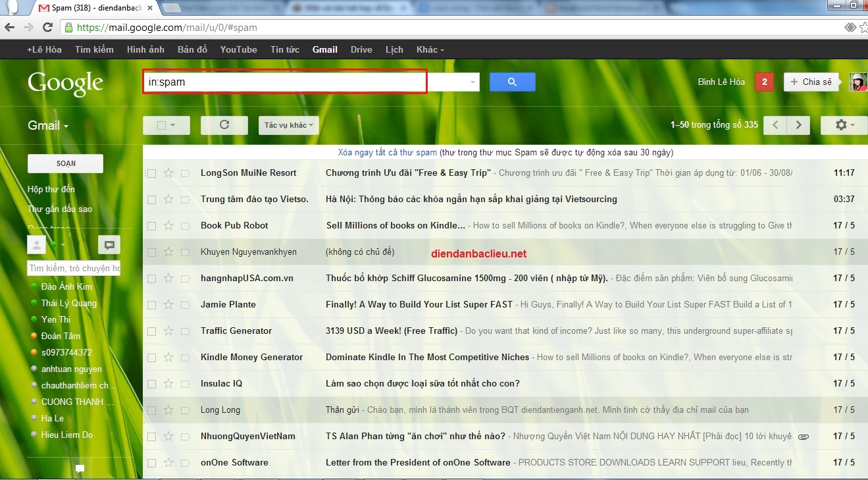Star the Jamie Plante email

(x=168, y=305)
